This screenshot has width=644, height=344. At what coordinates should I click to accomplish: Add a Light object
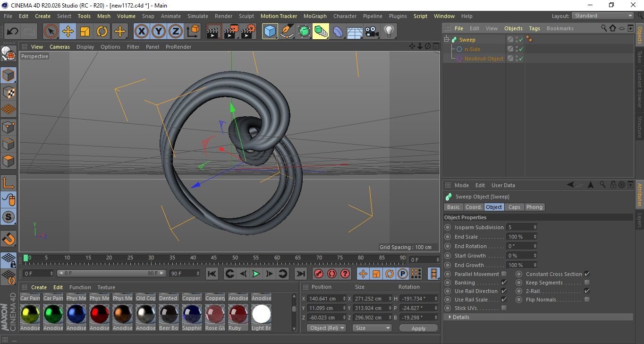pyautogui.click(x=389, y=32)
